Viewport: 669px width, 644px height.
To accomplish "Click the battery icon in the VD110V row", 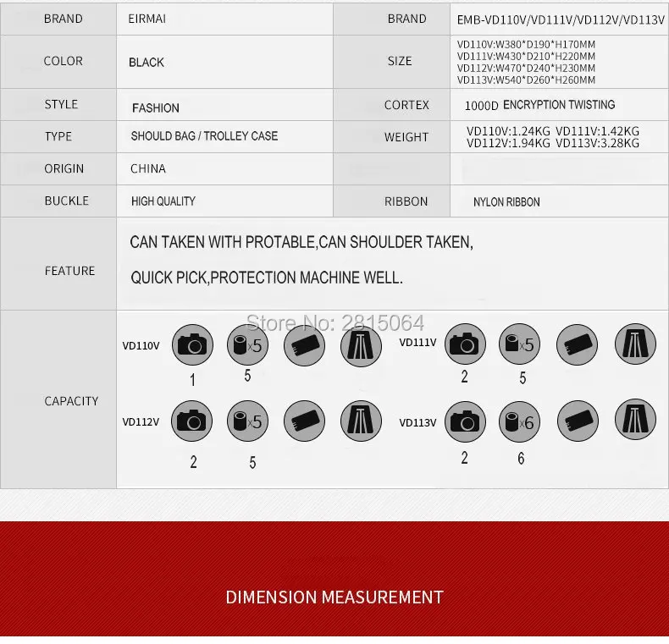I will (x=304, y=345).
